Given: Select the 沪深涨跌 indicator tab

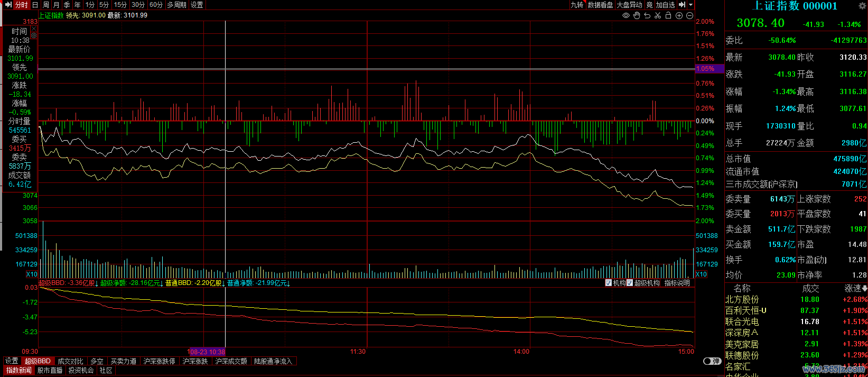Looking at the screenshot, I should click(195, 361).
